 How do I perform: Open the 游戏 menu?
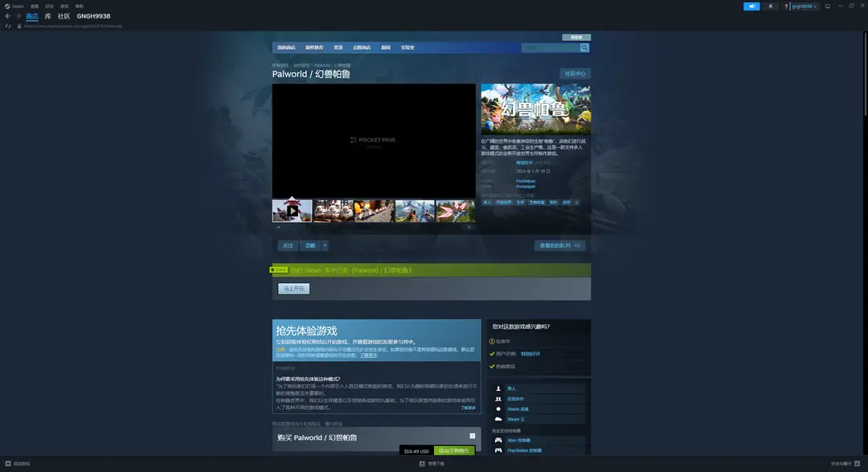[x=64, y=6]
